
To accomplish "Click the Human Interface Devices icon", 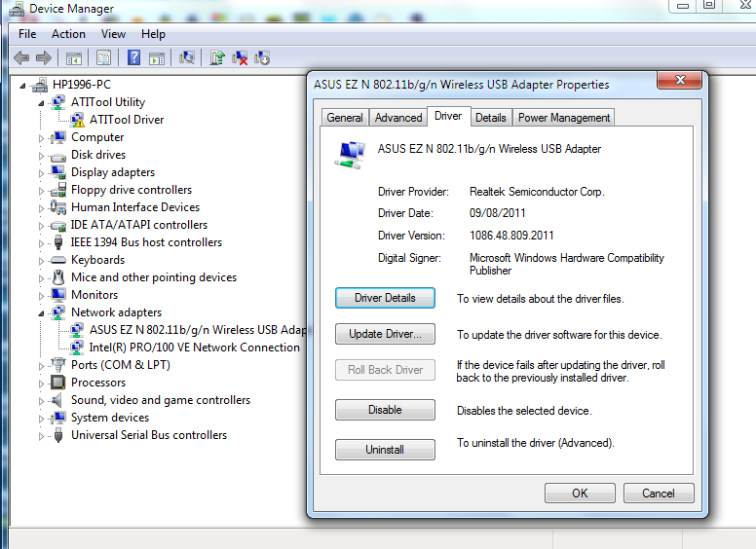I will tap(58, 207).
